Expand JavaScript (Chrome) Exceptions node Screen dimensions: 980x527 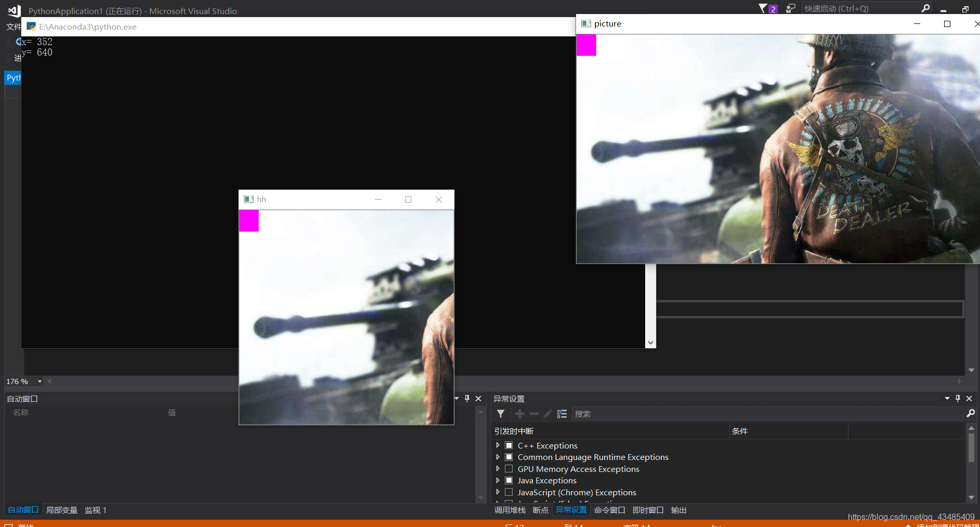(498, 492)
